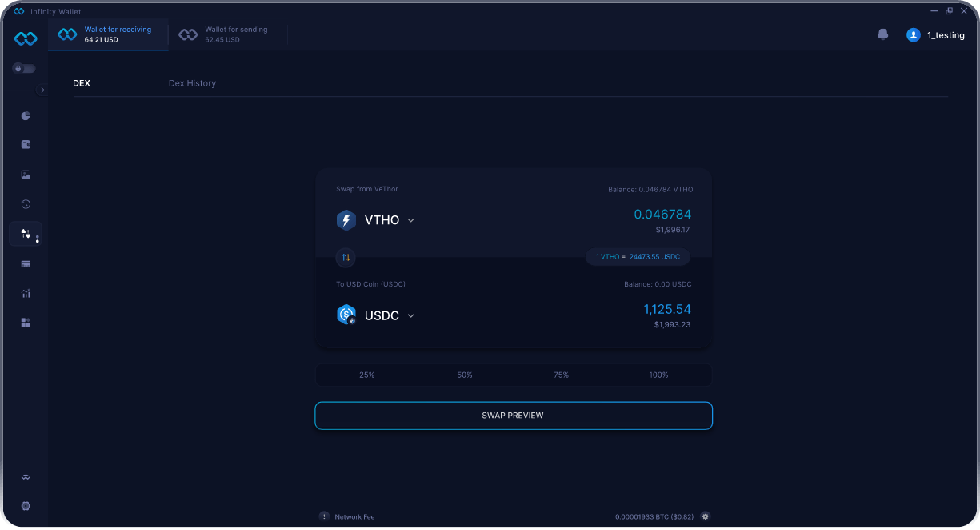Open settings gear at sidebar bottom
Screen dimensions: 980x530
[26, 506]
